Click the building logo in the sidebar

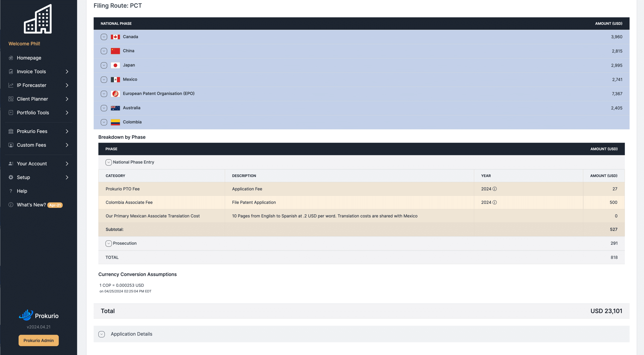[x=38, y=19]
